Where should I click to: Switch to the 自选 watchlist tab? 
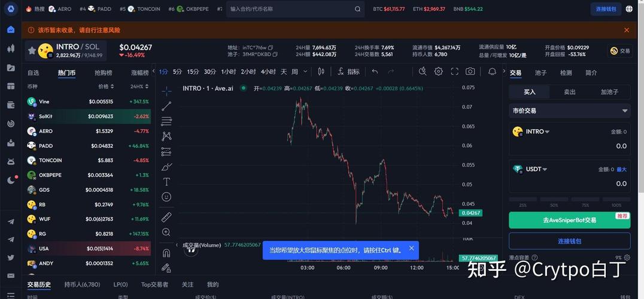click(x=34, y=73)
